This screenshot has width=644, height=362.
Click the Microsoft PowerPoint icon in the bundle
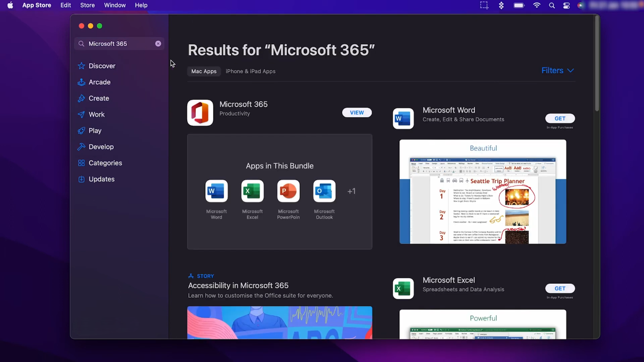288,191
